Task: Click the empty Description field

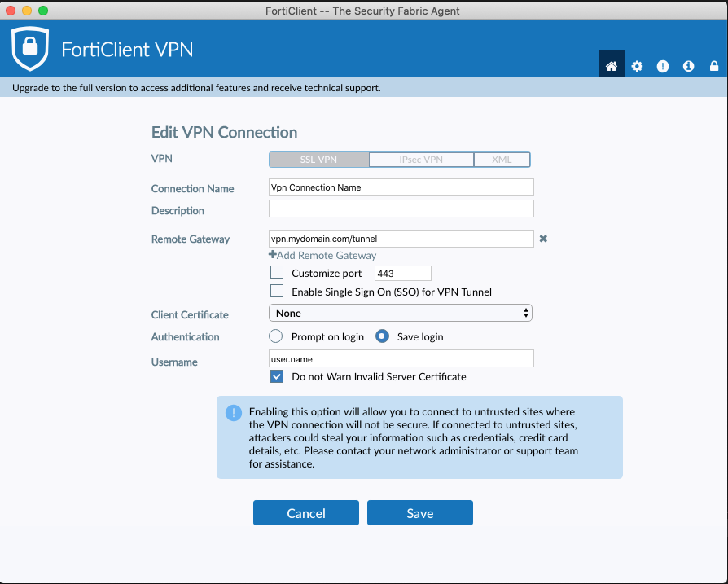Action: coord(401,209)
